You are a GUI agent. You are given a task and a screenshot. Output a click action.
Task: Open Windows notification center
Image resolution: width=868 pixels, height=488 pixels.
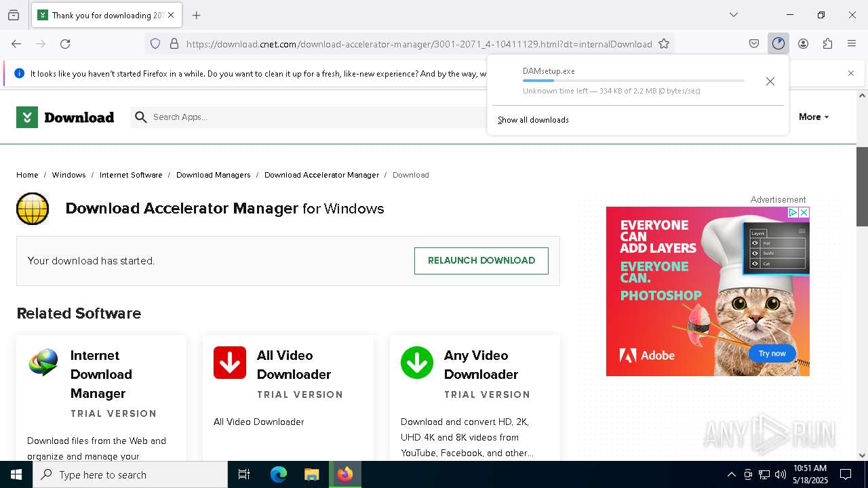click(846, 474)
